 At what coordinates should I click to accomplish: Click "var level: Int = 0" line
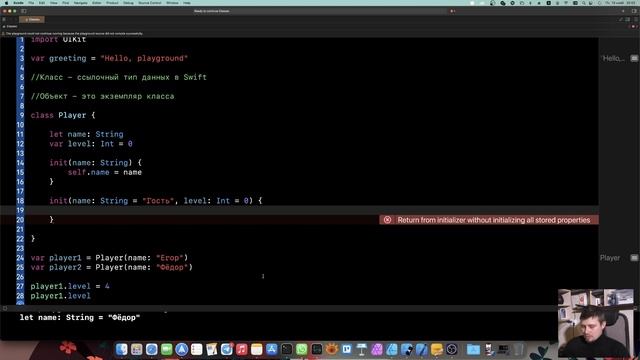point(91,144)
